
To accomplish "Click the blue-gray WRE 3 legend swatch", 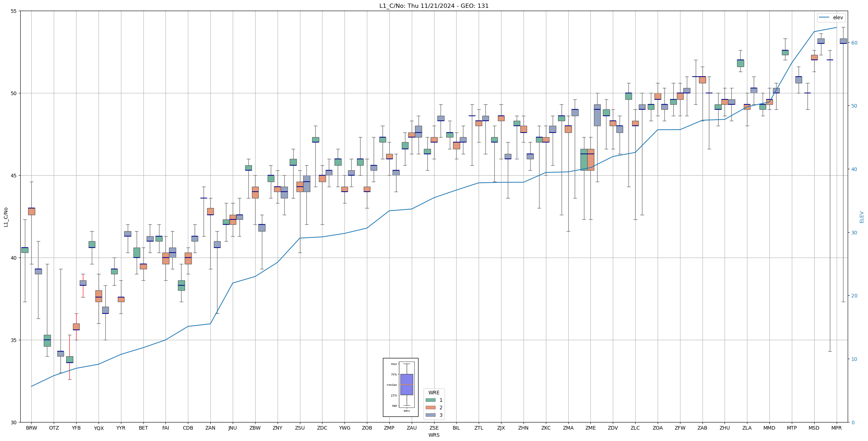I will pyautogui.click(x=430, y=415).
